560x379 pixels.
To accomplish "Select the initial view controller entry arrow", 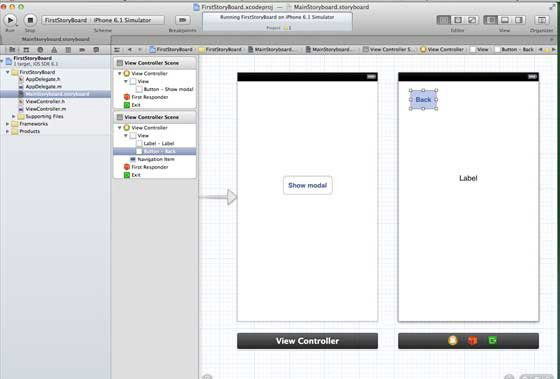I will pos(218,197).
